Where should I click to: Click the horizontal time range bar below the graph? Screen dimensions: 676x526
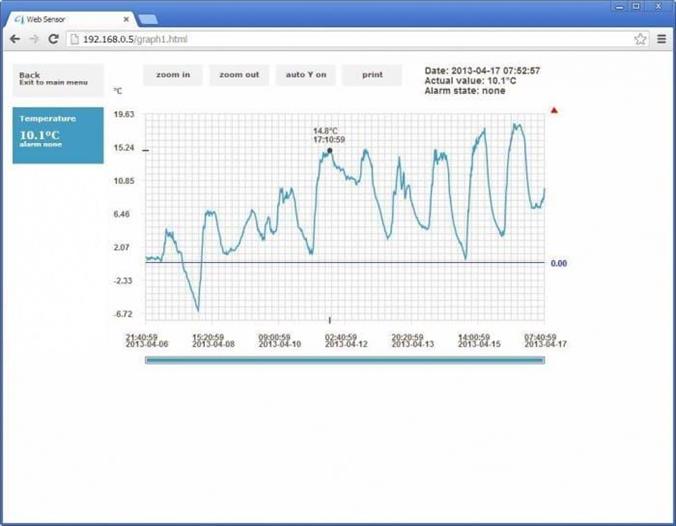pos(345,360)
